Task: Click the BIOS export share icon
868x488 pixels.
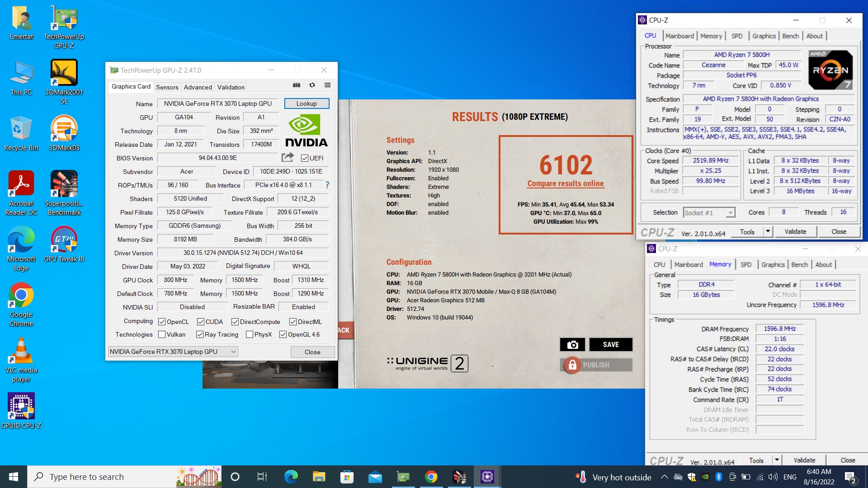Action: [288, 157]
